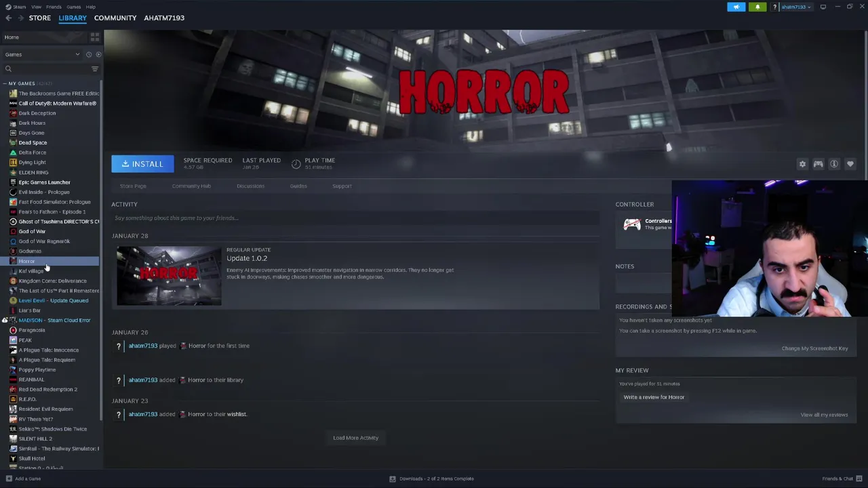
Task: Click the R.E.P.O. game icon
Action: pyautogui.click(x=13, y=399)
